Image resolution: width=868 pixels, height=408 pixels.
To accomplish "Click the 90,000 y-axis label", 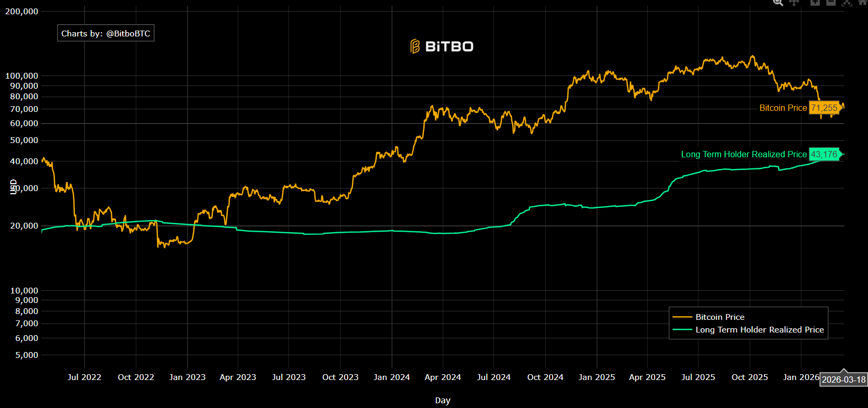I will 24,86.
